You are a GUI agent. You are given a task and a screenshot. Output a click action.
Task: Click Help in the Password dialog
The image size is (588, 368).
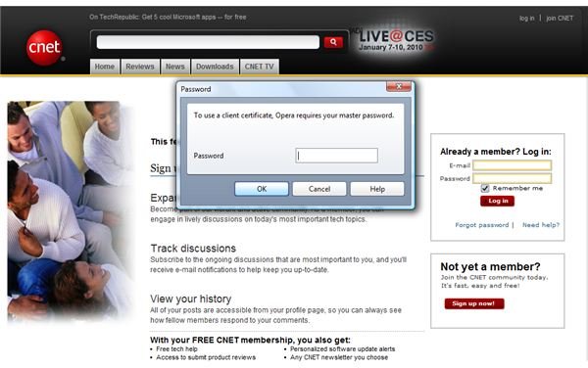(x=377, y=189)
